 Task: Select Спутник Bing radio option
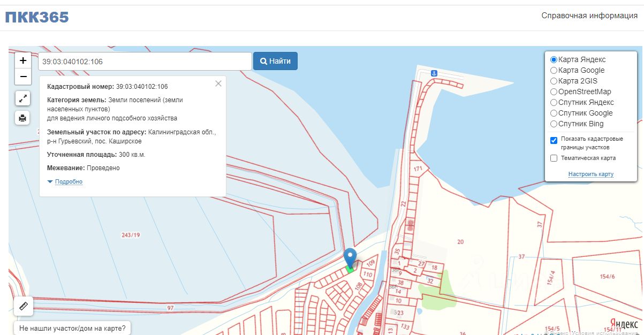click(554, 124)
